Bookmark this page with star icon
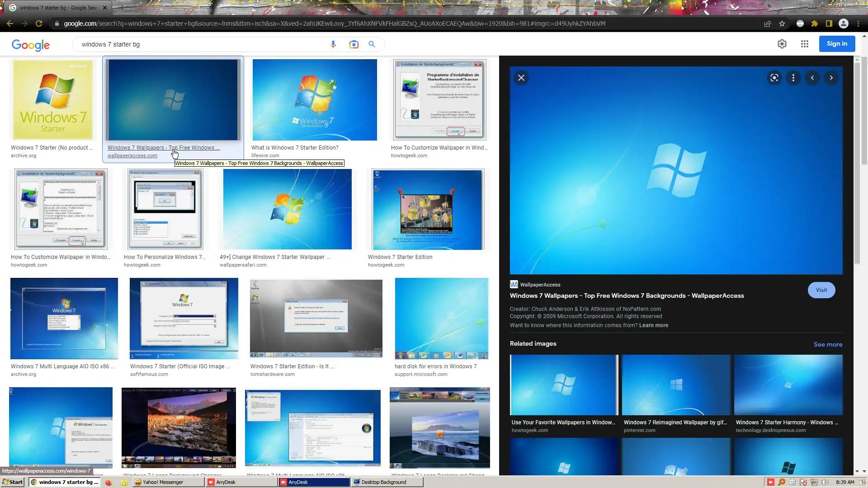This screenshot has width=868, height=488. (782, 23)
